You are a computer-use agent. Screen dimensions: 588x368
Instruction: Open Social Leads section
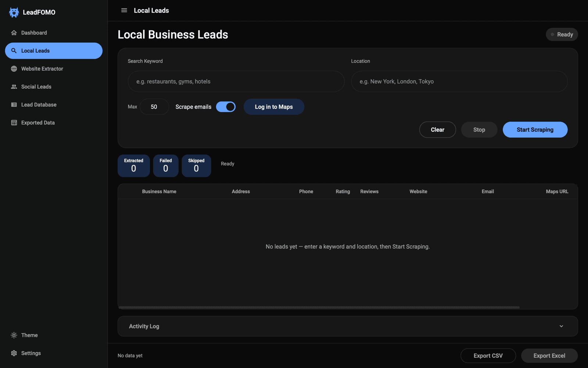coord(54,87)
